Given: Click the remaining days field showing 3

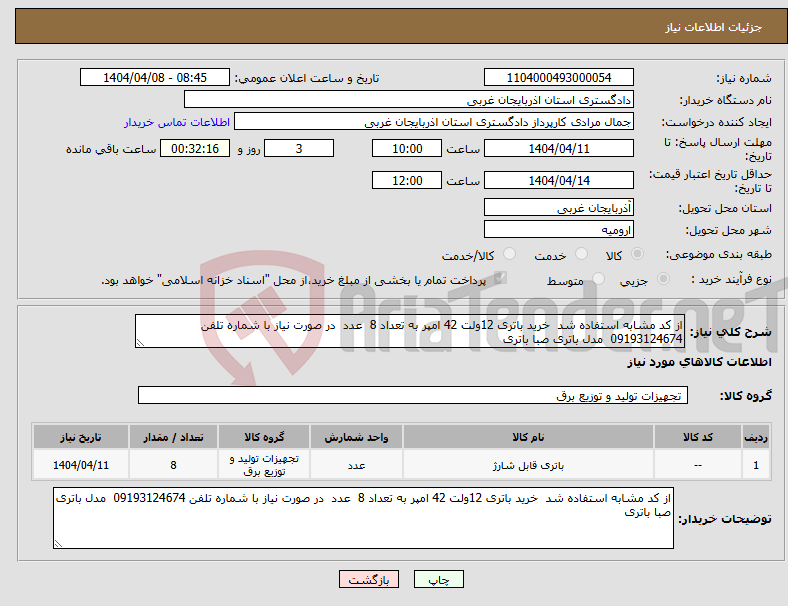Looking at the screenshot, I should point(299,148).
